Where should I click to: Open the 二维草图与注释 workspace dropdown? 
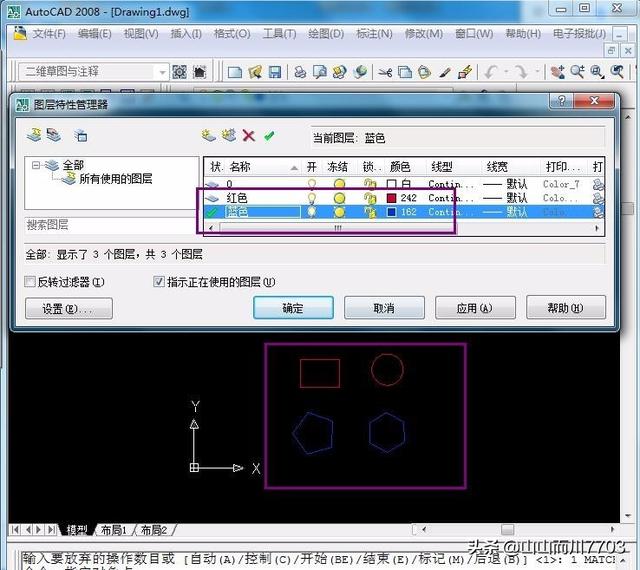coord(162,73)
